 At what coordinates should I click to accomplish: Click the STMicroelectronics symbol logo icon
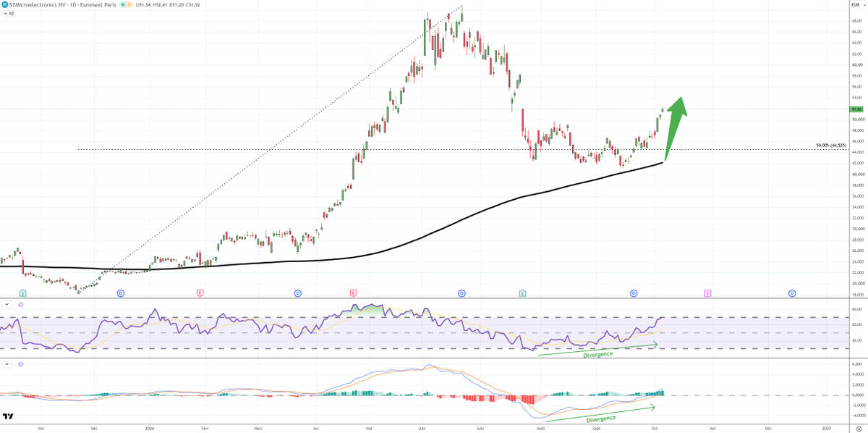[x=5, y=5]
